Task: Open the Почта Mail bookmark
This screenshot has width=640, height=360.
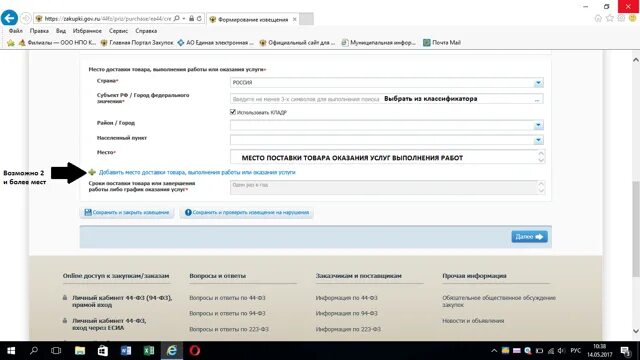Action: coord(442,42)
